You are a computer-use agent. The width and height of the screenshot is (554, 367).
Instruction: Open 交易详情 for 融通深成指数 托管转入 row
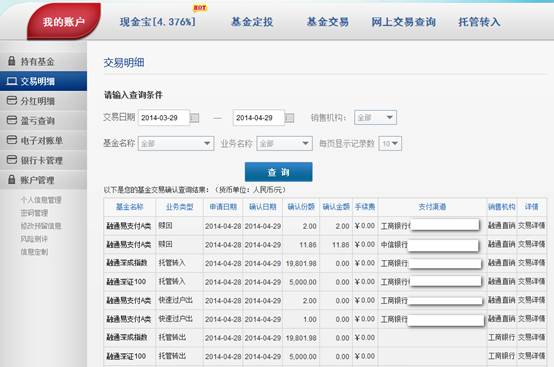tap(531, 263)
